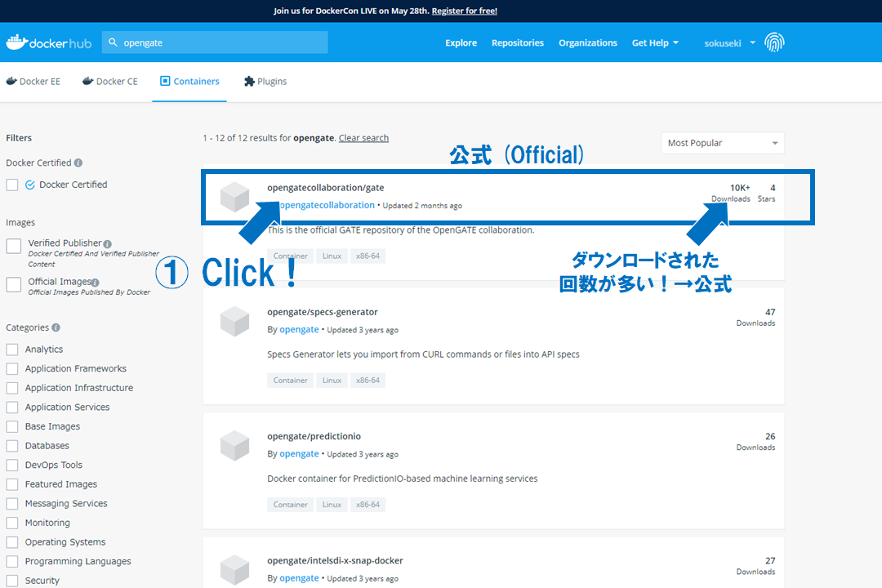The height and width of the screenshot is (588, 882).
Task: Enable the Official Images filter checkbox
Action: tap(14, 285)
